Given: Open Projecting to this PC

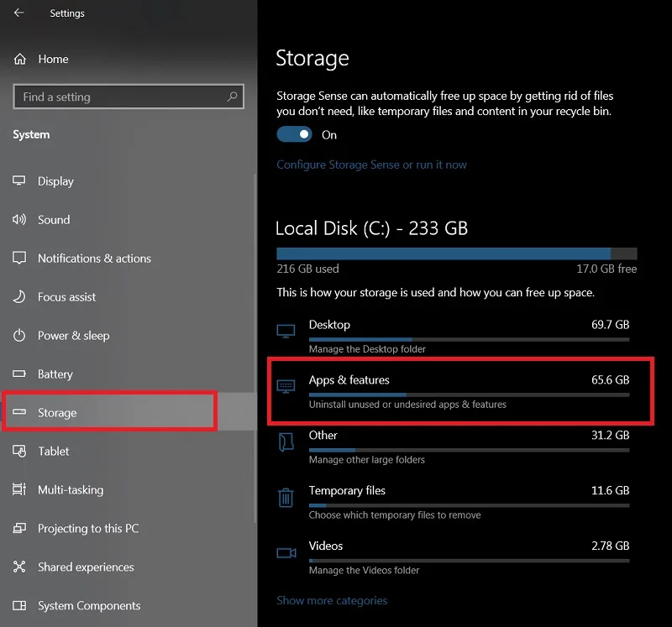Looking at the screenshot, I should (x=128, y=528).
